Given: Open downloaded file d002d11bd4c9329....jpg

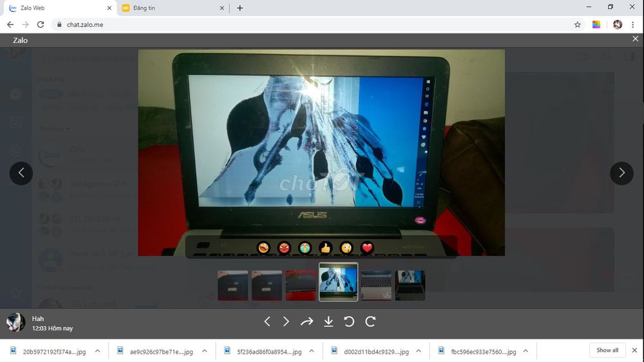Looking at the screenshot, I should [x=371, y=351].
